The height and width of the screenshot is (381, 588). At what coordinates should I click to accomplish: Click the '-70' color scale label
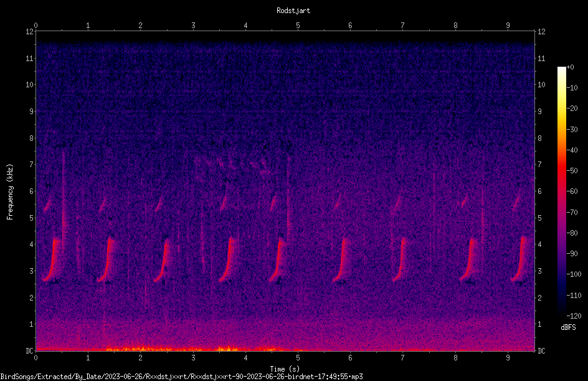(572, 213)
